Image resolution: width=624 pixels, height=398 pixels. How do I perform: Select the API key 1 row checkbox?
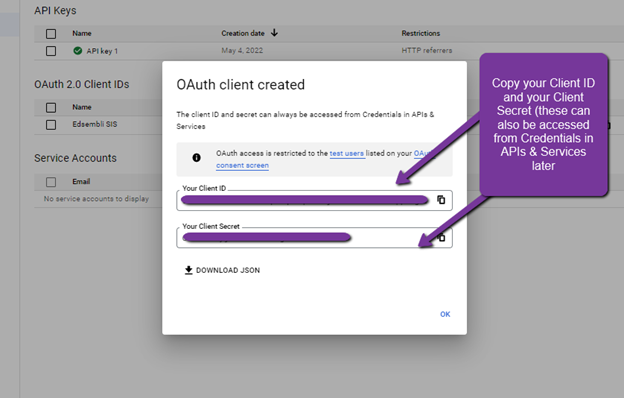point(51,51)
